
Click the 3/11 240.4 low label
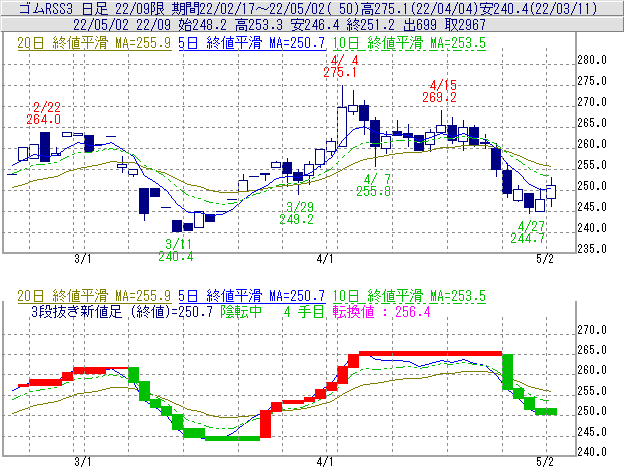tap(176, 250)
